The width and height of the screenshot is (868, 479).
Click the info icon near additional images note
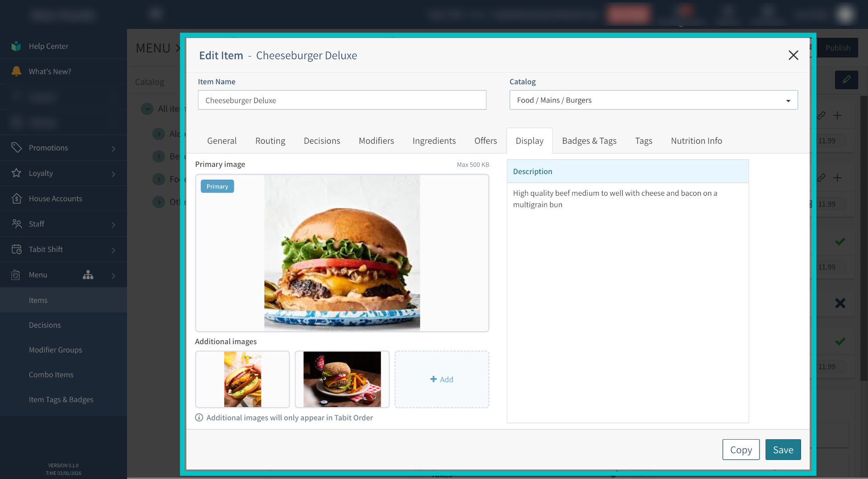click(199, 417)
